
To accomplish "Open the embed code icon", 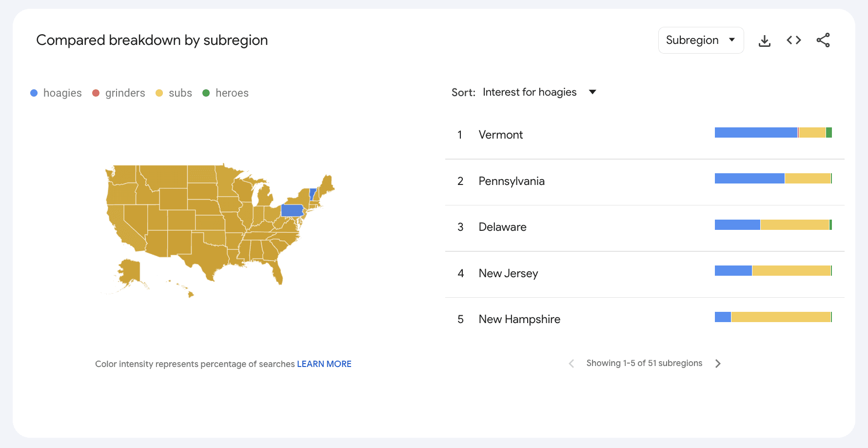I will point(793,40).
